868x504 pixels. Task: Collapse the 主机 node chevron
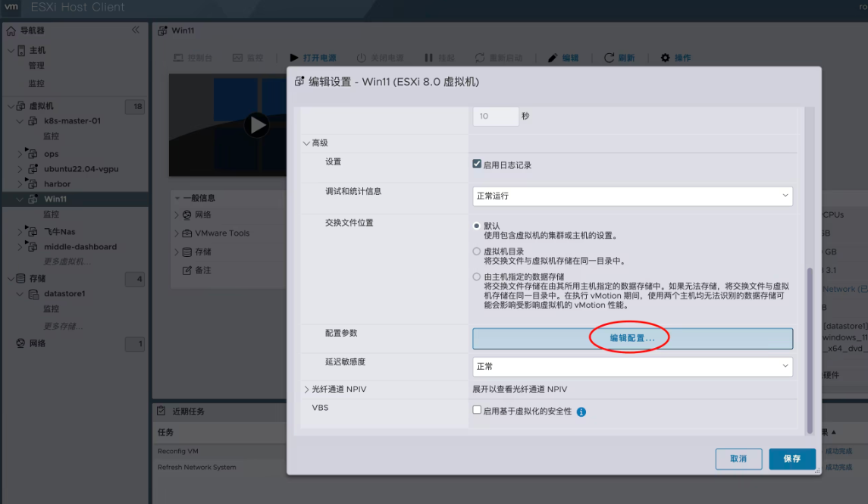pos(11,50)
